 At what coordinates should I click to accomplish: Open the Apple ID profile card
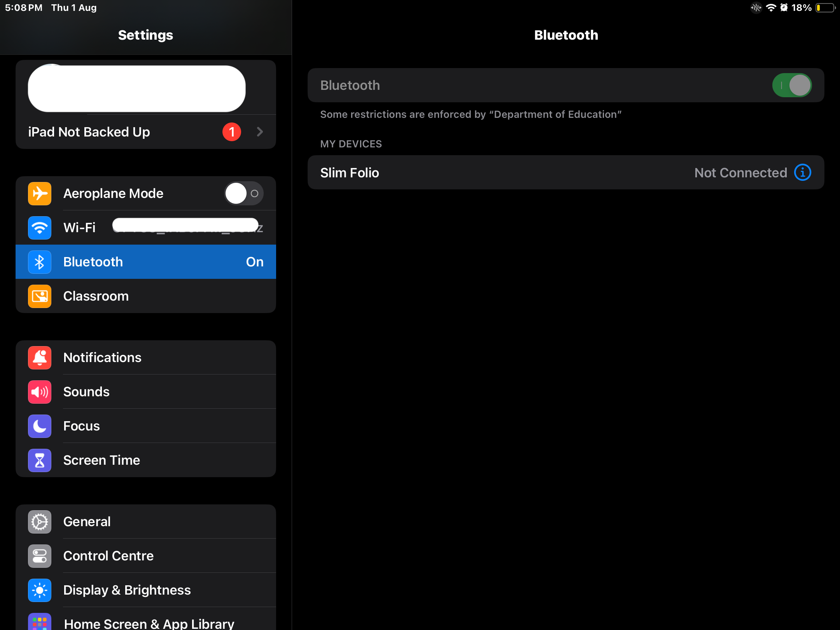pos(137,89)
